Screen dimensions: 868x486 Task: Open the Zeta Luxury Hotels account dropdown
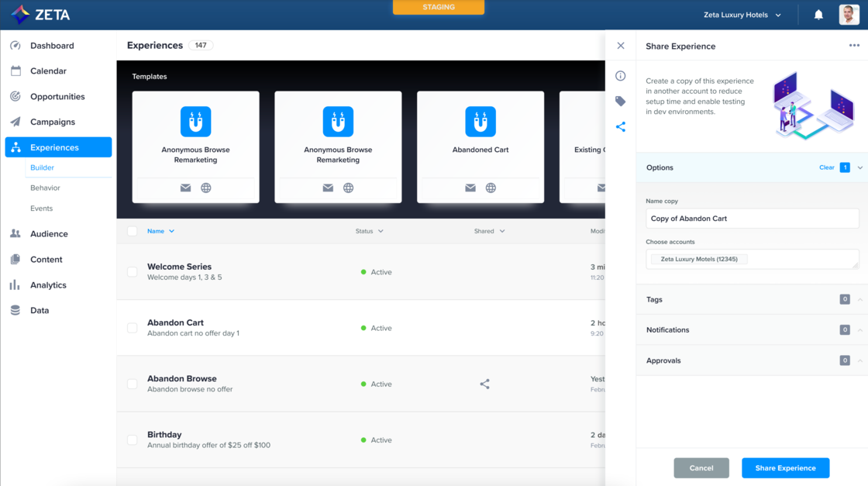point(742,15)
